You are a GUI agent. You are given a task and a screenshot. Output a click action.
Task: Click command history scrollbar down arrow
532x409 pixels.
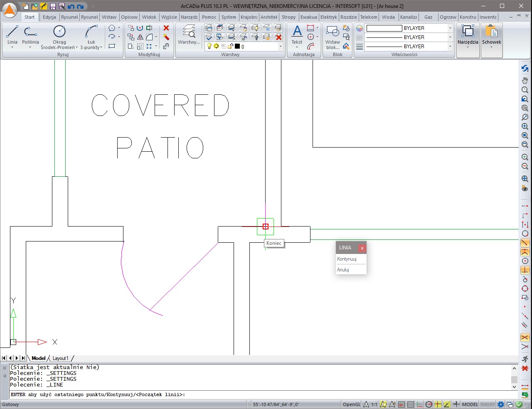[514, 387]
